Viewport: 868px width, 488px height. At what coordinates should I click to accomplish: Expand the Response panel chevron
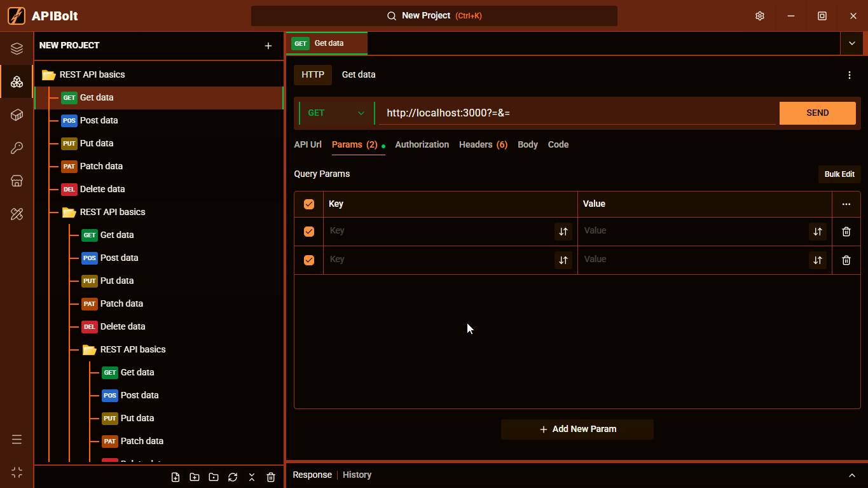coord(852,475)
